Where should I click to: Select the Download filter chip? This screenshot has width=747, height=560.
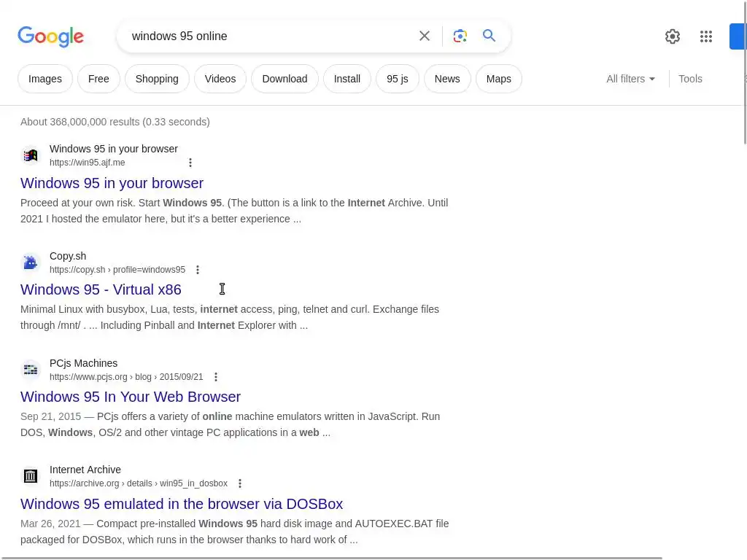[285, 79]
